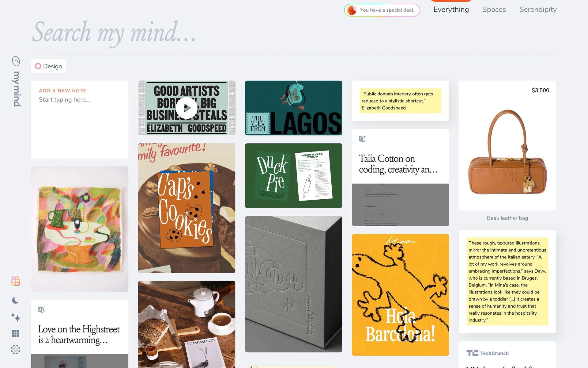Click the 'You have a special deal' button
588x368 pixels.
(x=382, y=10)
